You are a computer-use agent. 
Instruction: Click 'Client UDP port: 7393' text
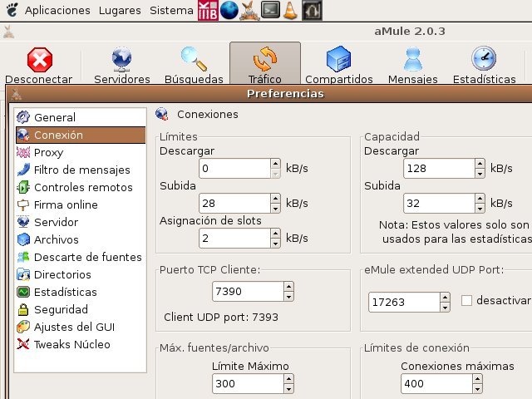[x=221, y=317]
